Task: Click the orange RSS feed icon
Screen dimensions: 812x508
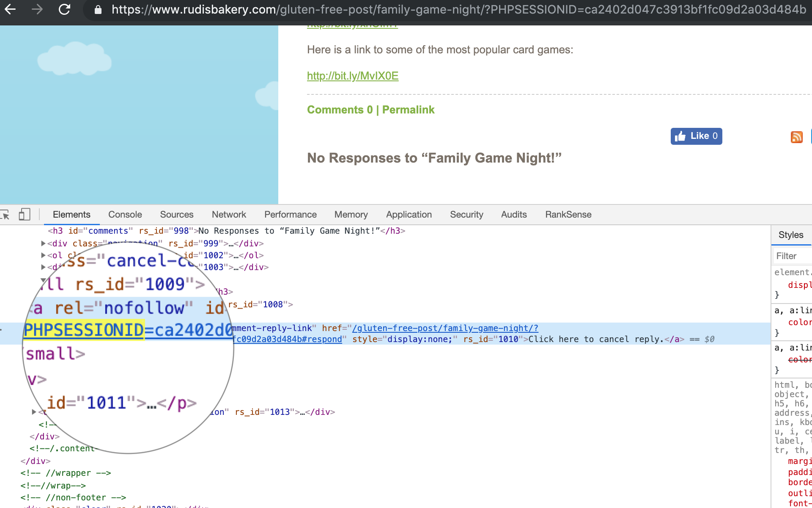Action: [796, 137]
